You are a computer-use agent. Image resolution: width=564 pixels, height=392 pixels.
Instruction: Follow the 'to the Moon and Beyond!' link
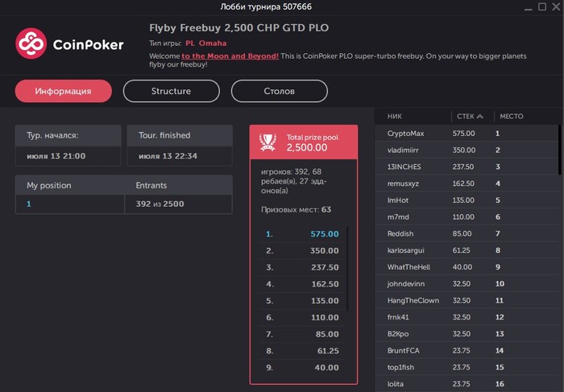(x=230, y=56)
